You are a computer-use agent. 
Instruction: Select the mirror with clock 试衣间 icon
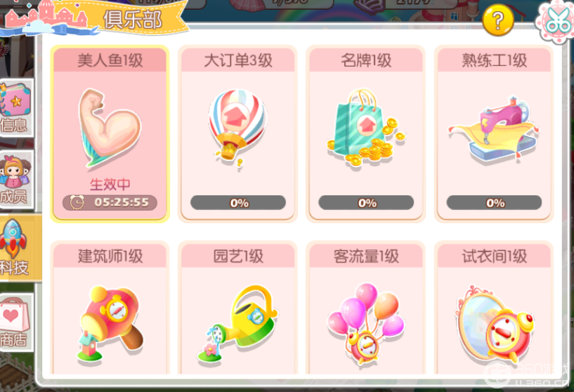point(494,324)
